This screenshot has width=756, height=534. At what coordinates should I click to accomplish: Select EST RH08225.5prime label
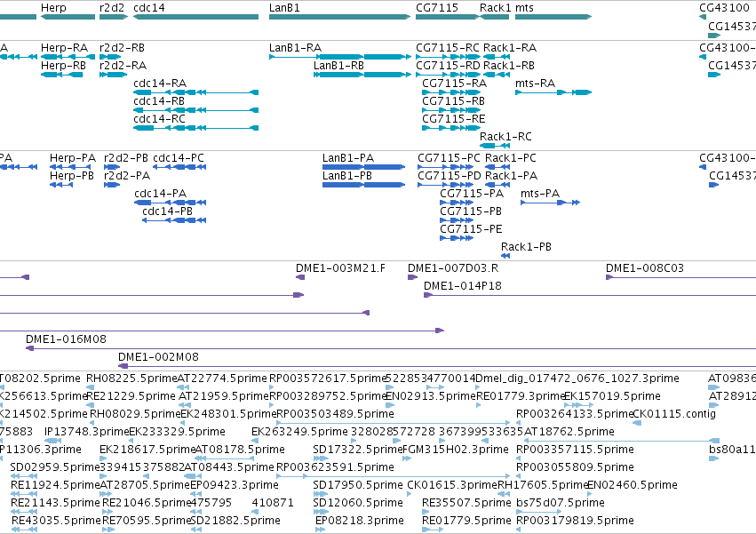coord(131,379)
